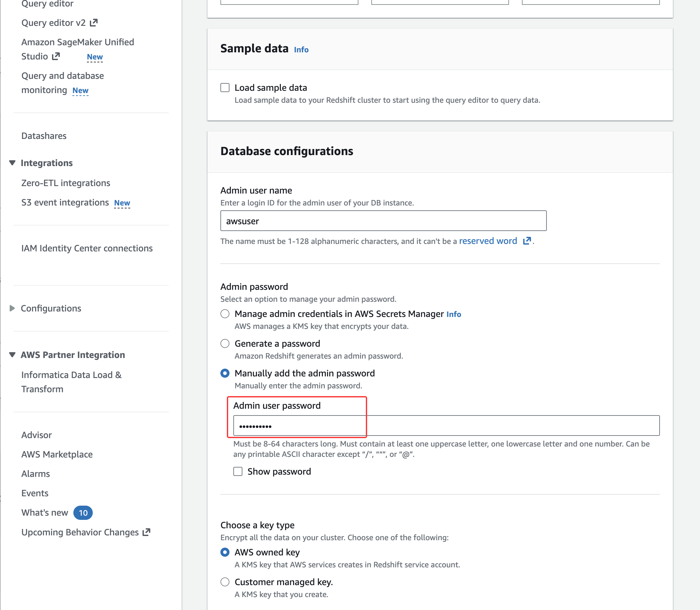Focus the Admin user password field
The height and width of the screenshot is (610, 700).
pos(446,426)
